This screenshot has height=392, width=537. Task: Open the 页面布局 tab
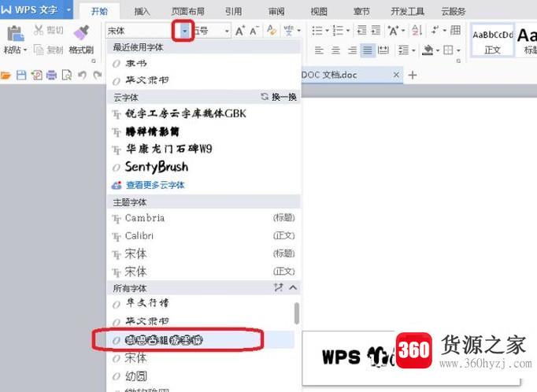(187, 11)
